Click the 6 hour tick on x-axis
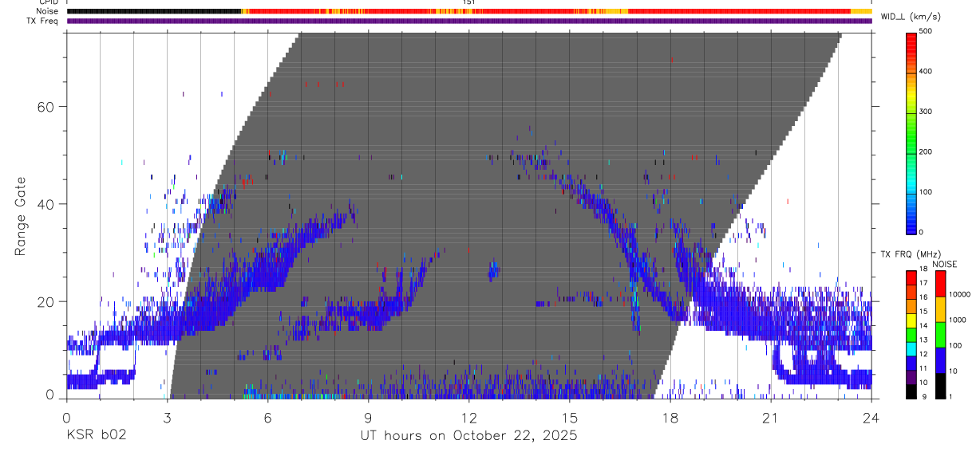The width and height of the screenshot is (980, 452). [x=268, y=418]
